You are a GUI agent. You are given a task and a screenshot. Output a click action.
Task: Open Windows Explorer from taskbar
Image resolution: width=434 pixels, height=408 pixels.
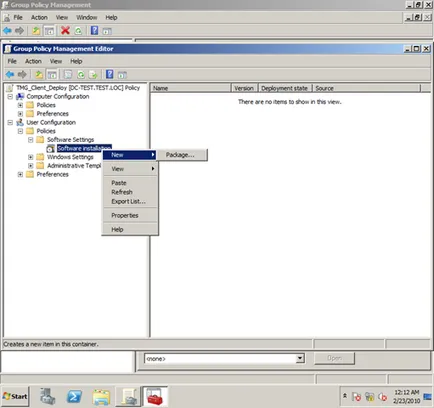click(x=101, y=397)
